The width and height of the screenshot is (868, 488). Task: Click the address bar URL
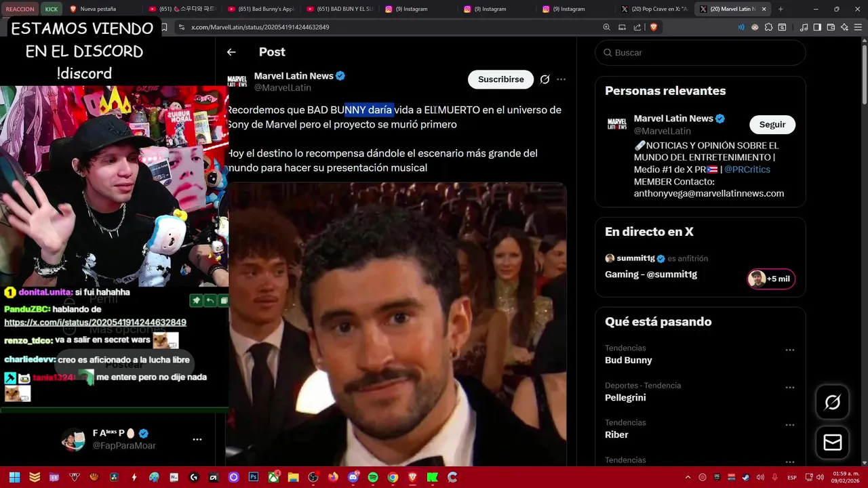[260, 27]
